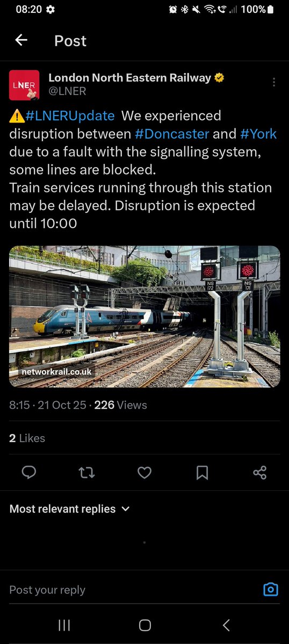This screenshot has width=289, height=644.
Task: Open the #York hashtag link
Action: click(x=258, y=134)
